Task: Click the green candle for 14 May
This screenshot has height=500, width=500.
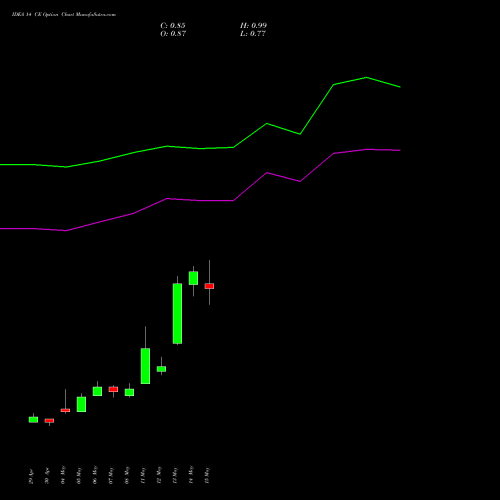Action: click(x=193, y=278)
